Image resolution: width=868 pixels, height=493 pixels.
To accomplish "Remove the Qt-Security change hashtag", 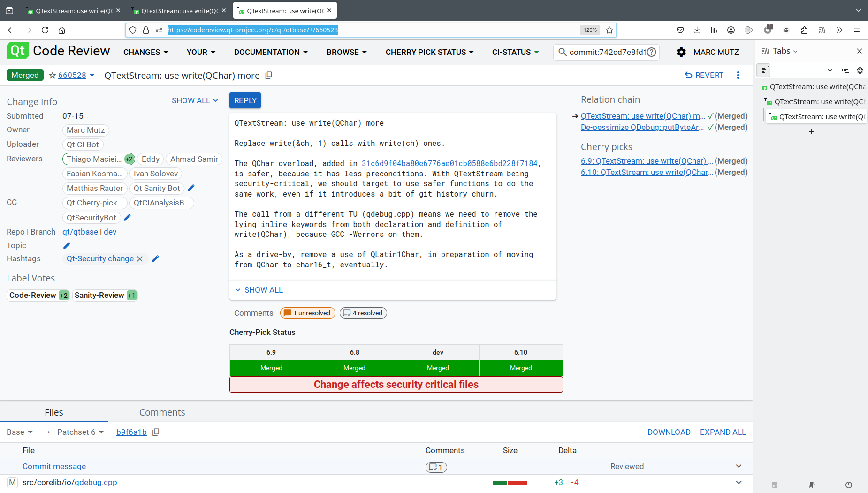I will [x=140, y=259].
